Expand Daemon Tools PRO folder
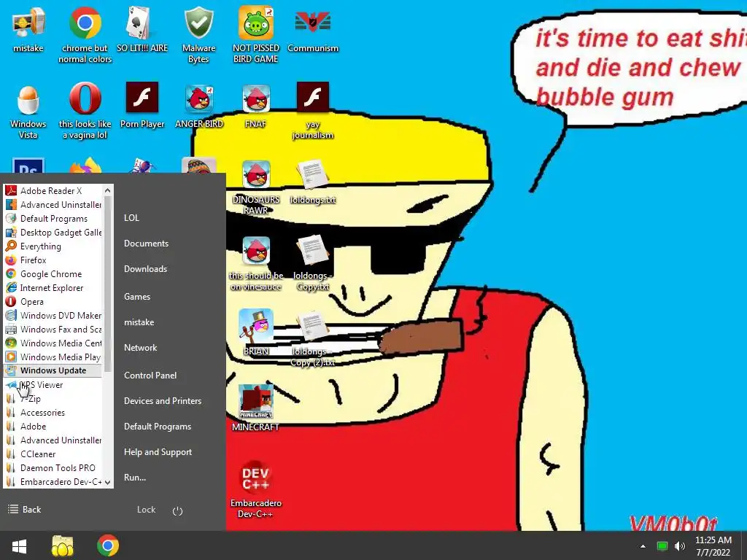Viewport: 747px width, 560px height. (53, 467)
